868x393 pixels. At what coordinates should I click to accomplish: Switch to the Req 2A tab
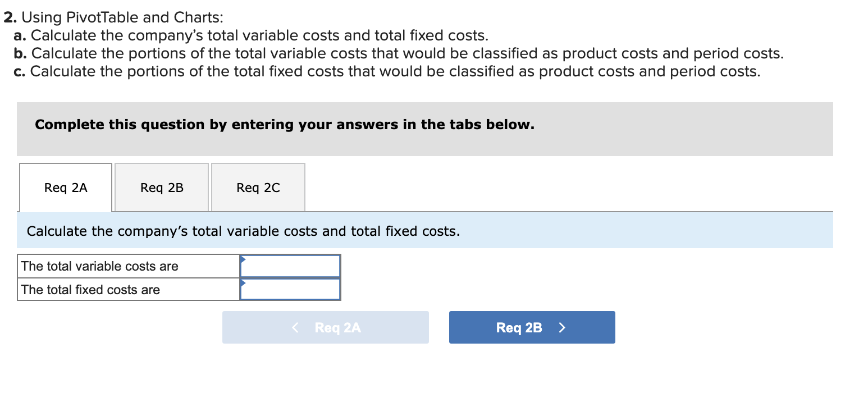coord(66,188)
